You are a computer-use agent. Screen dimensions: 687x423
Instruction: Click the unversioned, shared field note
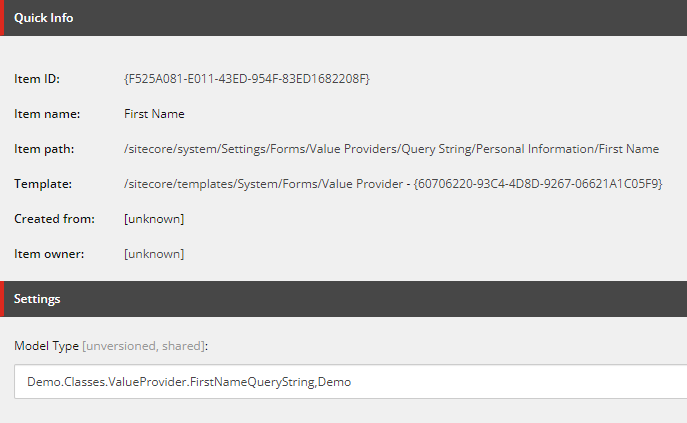pyautogui.click(x=144, y=345)
